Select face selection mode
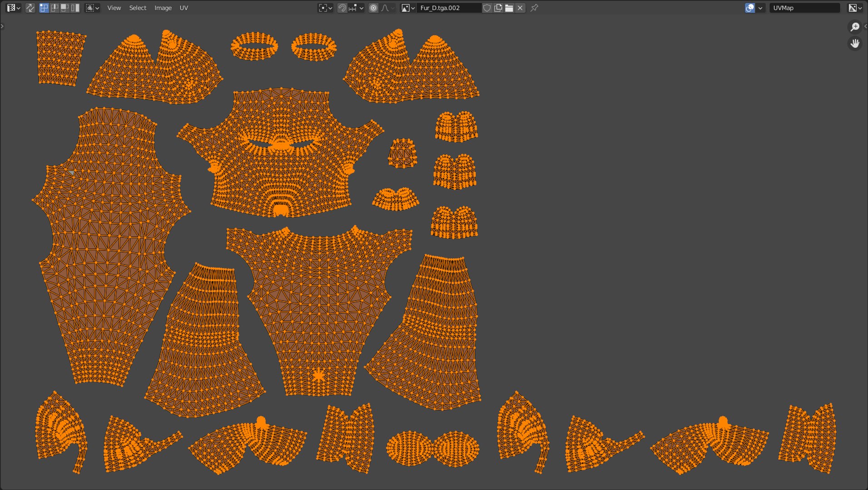Screen dimensions: 868x490 point(65,8)
